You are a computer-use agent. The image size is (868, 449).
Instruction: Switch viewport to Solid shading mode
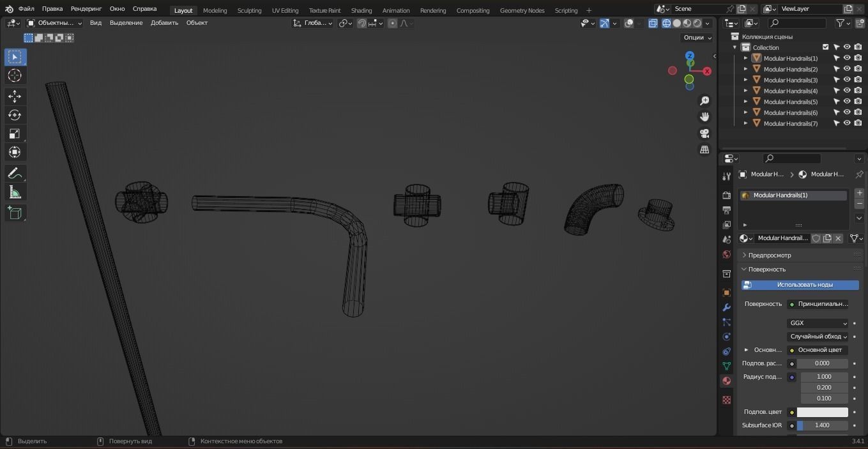[676, 23]
